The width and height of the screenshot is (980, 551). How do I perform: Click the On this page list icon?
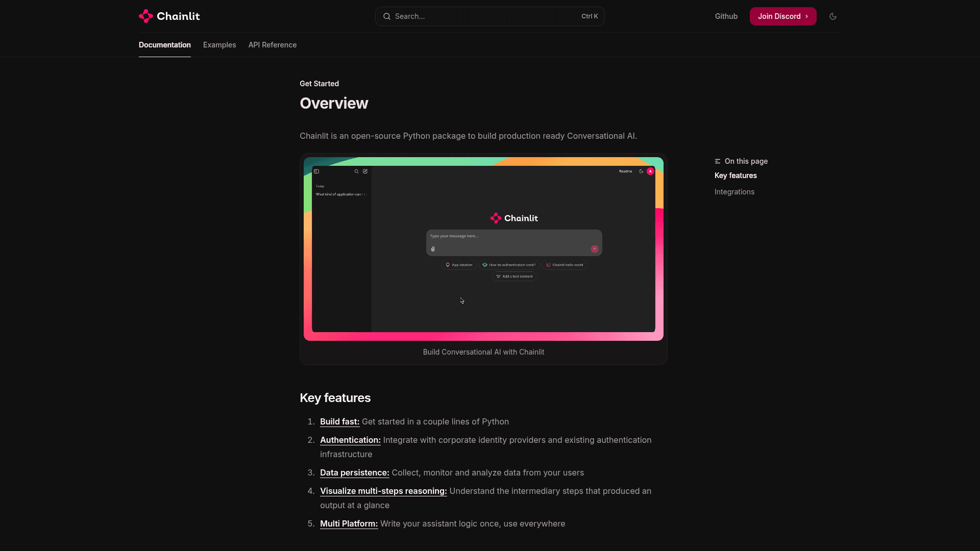(718, 161)
